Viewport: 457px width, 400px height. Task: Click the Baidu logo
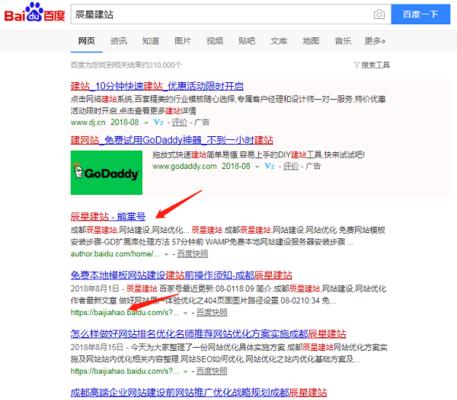click(x=34, y=12)
